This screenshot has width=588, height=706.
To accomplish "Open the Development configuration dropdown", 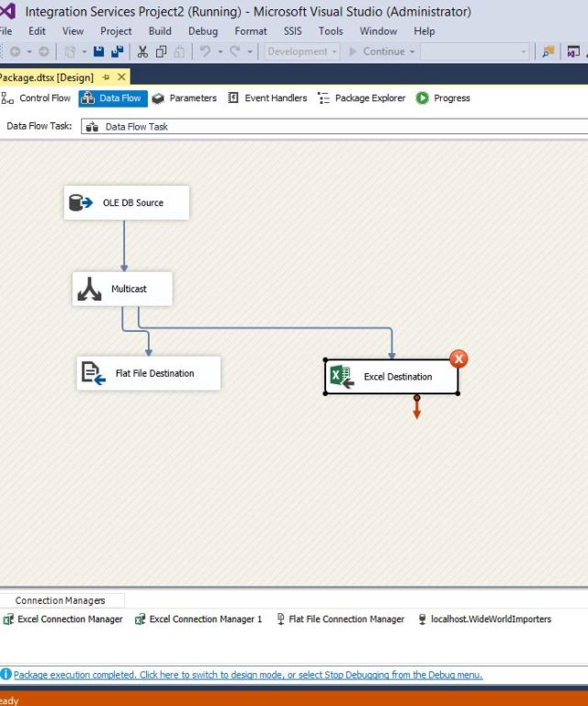I will click(x=302, y=51).
